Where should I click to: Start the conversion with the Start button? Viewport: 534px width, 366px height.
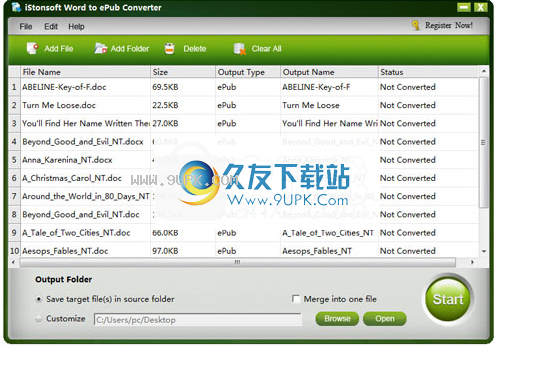pyautogui.click(x=448, y=300)
